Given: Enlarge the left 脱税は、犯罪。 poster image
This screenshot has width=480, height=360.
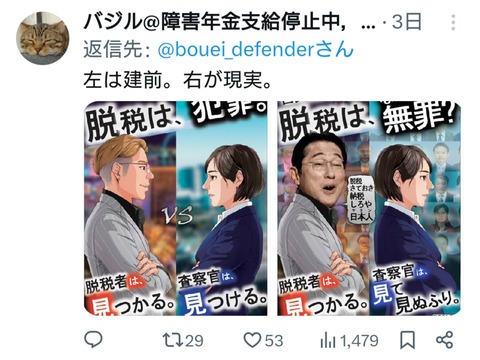Looking at the screenshot, I should coord(176,208).
